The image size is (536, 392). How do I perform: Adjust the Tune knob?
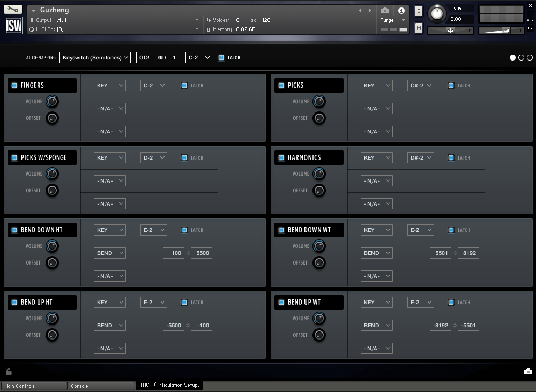pos(437,13)
